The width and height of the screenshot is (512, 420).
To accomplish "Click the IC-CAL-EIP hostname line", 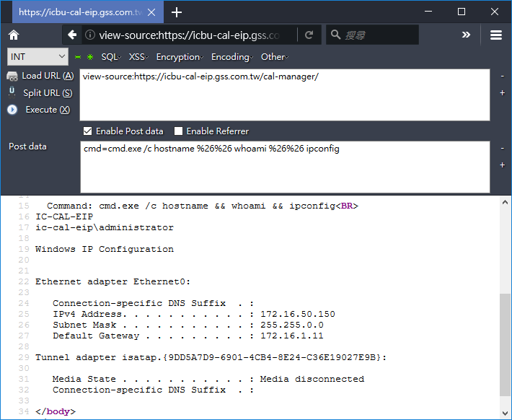I will pyautogui.click(x=64, y=216).
